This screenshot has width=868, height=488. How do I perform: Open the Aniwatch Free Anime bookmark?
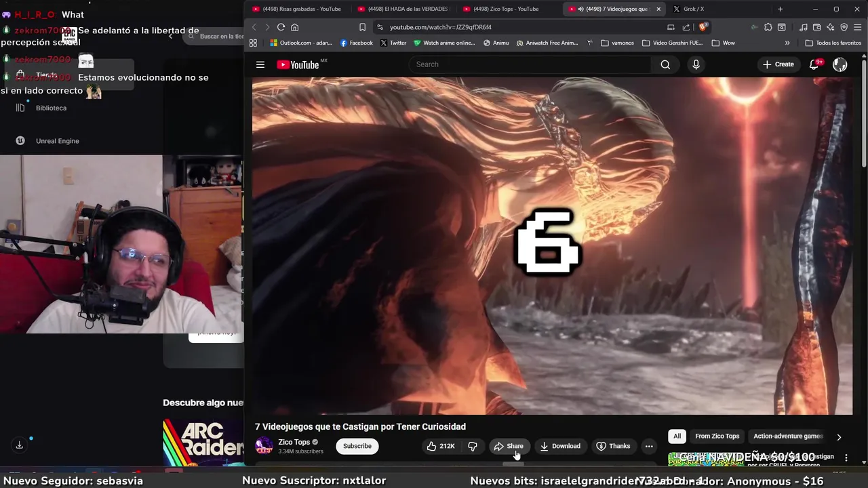(547, 43)
